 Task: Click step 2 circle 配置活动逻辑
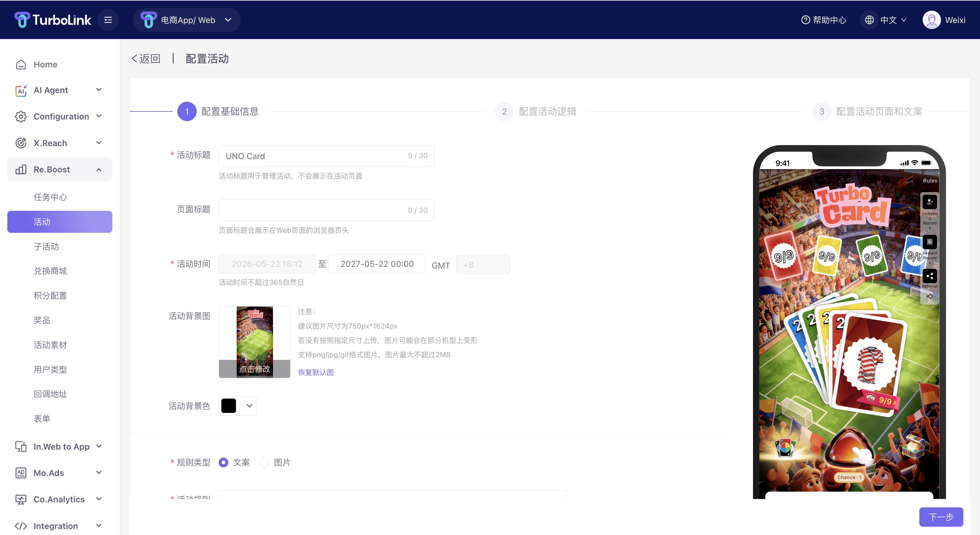coord(504,111)
